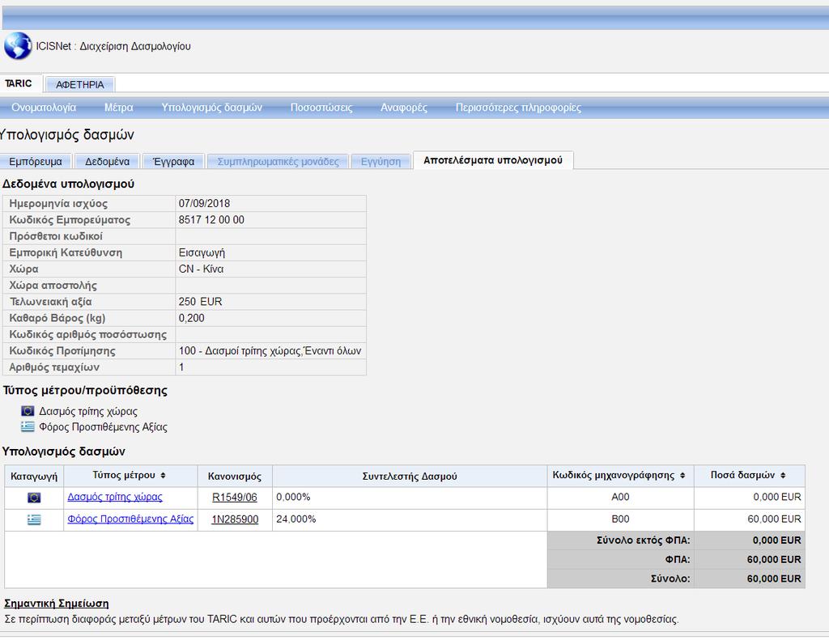The height and width of the screenshot is (644, 829).
Task: Click Greek flag icon in table row B00
Action: pyautogui.click(x=34, y=519)
